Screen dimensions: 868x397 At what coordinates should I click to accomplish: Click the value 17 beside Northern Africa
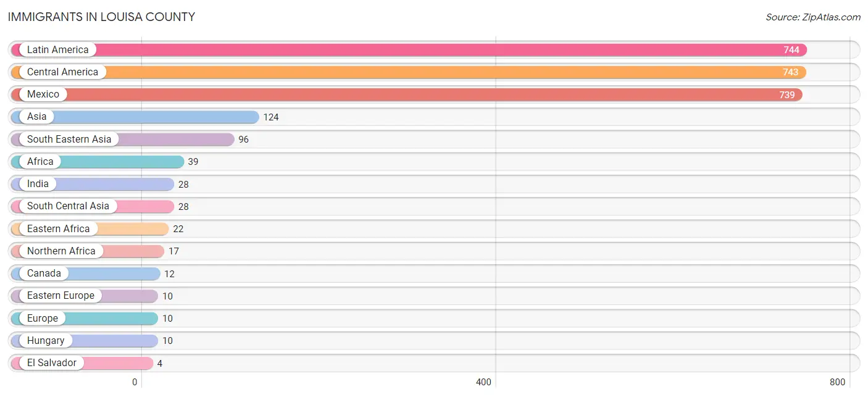[174, 251]
